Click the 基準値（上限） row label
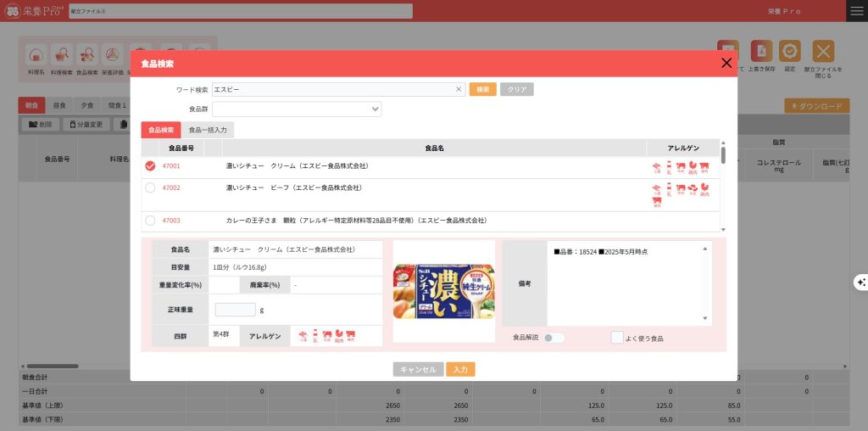The width and height of the screenshot is (868, 431). (42, 405)
